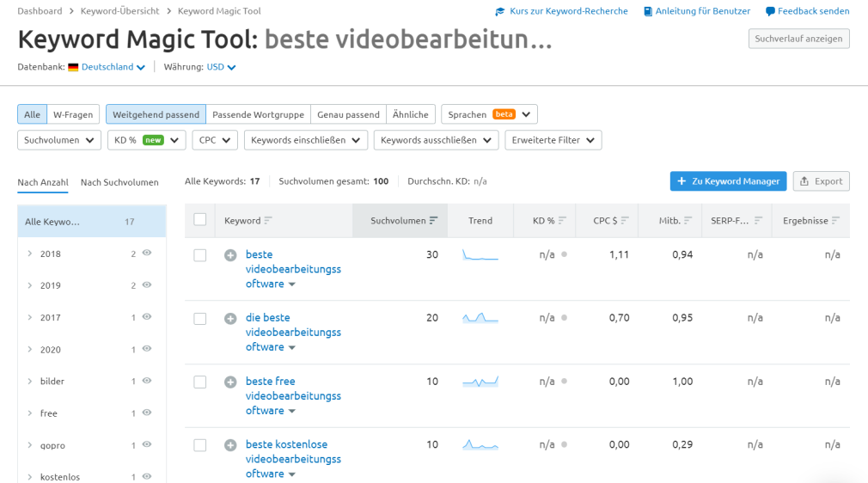Add 'die beste videobearbeitungssoftware' via plus icon
Viewport: 868px width, 483px height.
click(x=230, y=319)
